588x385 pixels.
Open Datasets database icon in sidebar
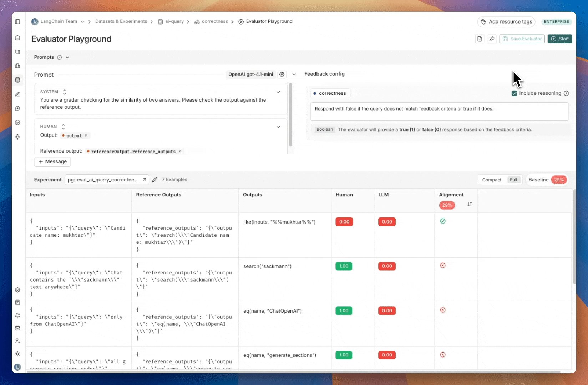pyautogui.click(x=17, y=80)
